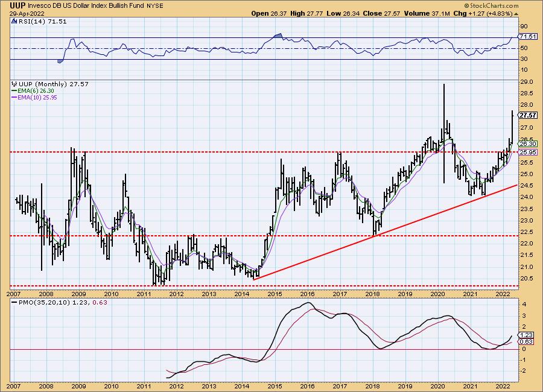Click the Volume 37.1M value

427,13
